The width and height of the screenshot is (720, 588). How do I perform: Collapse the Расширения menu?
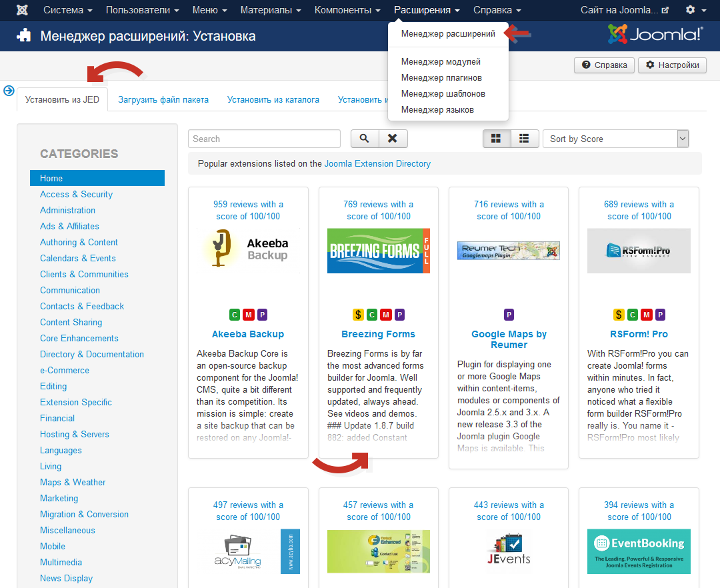(x=427, y=10)
